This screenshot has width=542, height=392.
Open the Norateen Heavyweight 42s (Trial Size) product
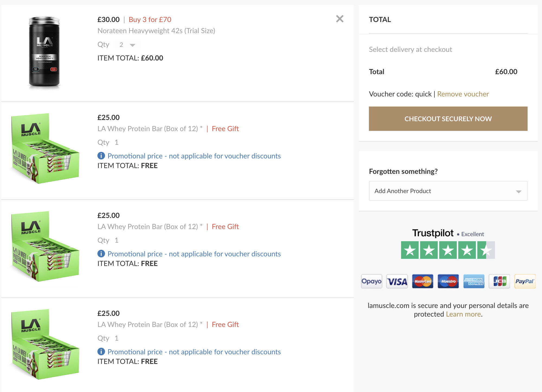point(156,31)
